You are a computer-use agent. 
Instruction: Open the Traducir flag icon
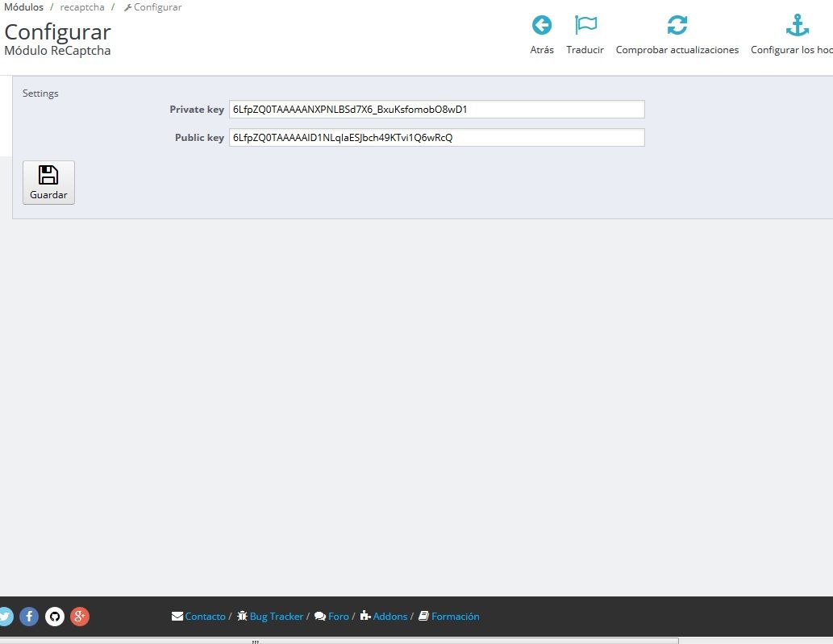585,25
